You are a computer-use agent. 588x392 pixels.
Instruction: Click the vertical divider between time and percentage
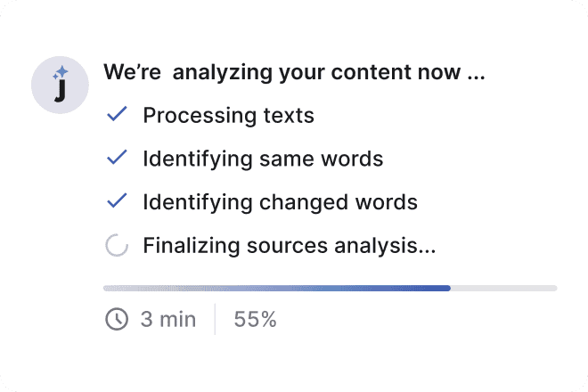(215, 319)
